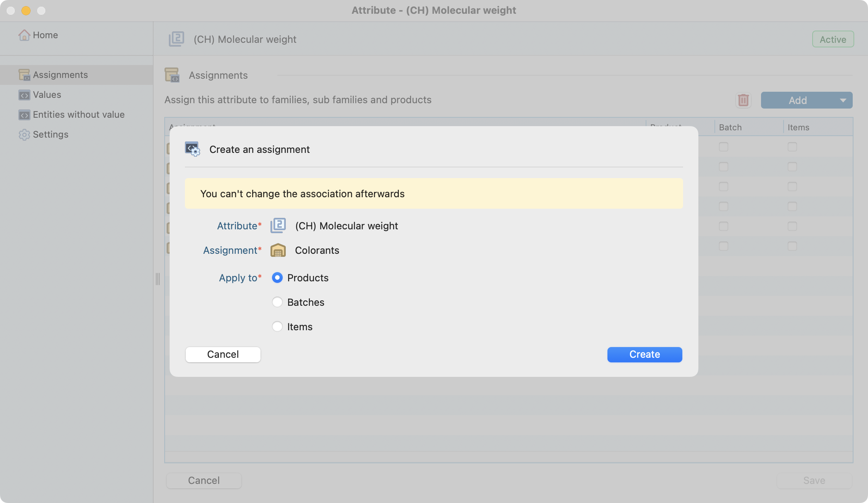The image size is (868, 503).
Task: Click the Assignments sidebar icon
Action: point(24,75)
